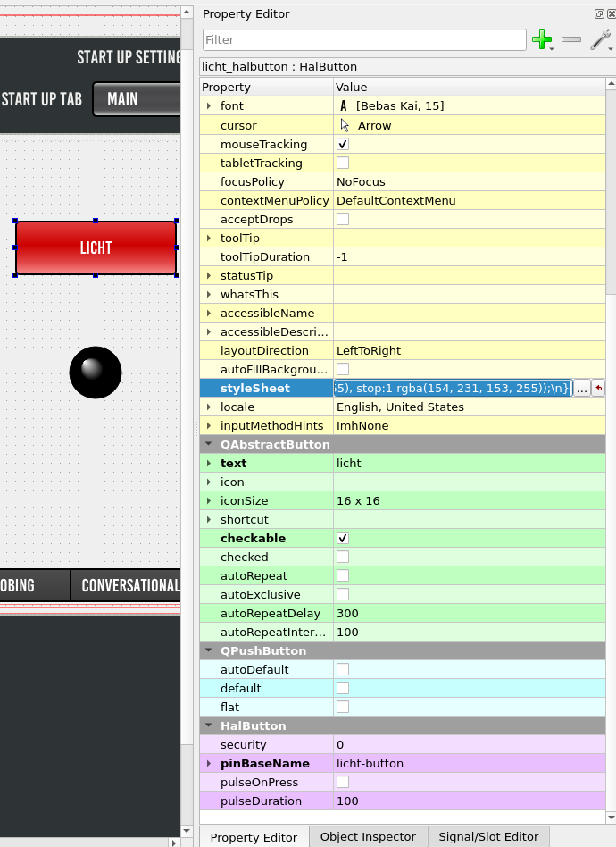Click the black LED indicator widget
The width and height of the screenshot is (616, 847).
point(96,373)
